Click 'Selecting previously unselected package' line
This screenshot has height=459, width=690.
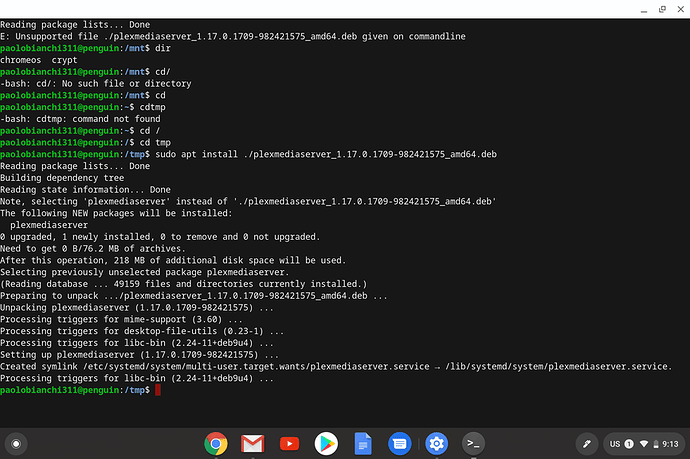[145, 272]
